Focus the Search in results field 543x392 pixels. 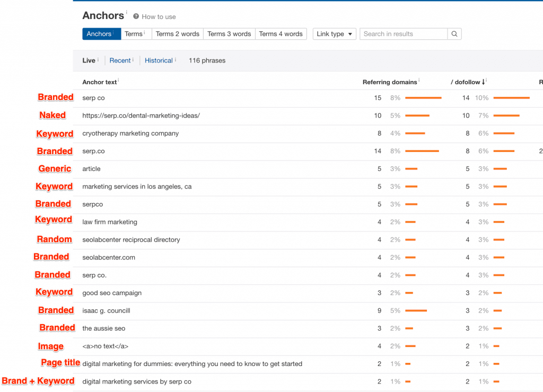coord(404,34)
